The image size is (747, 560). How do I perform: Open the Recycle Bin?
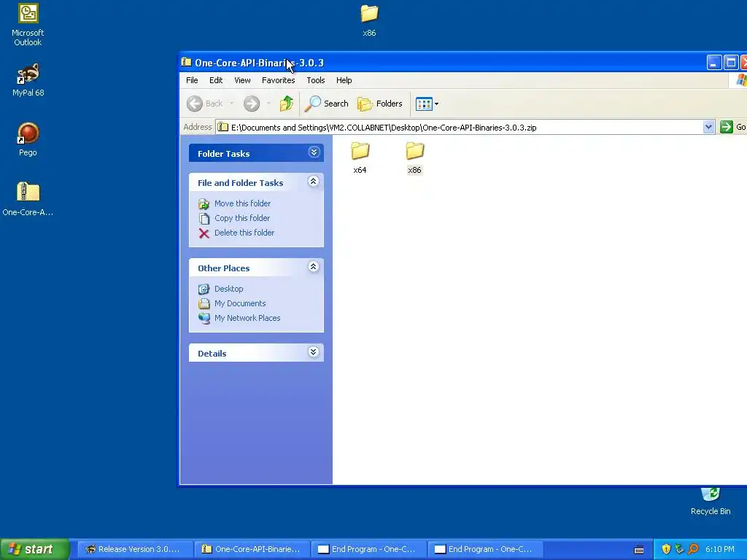pyautogui.click(x=711, y=501)
